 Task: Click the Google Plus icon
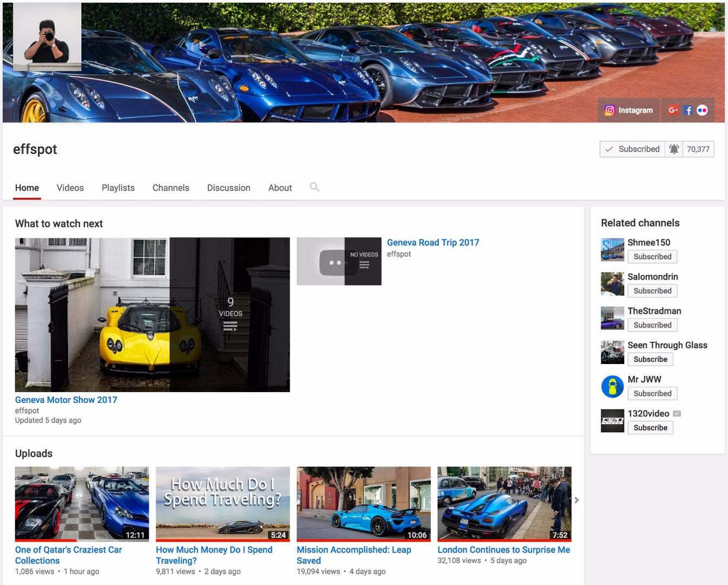pyautogui.click(x=673, y=110)
